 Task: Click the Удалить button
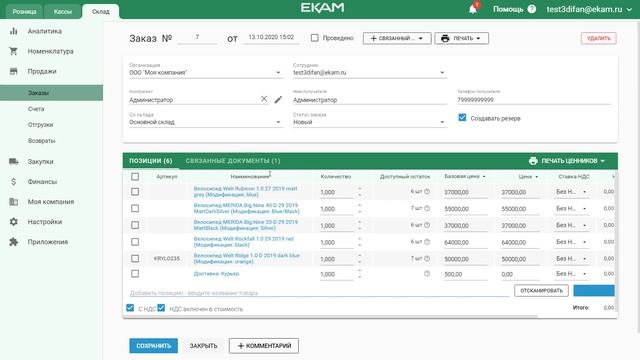point(598,38)
